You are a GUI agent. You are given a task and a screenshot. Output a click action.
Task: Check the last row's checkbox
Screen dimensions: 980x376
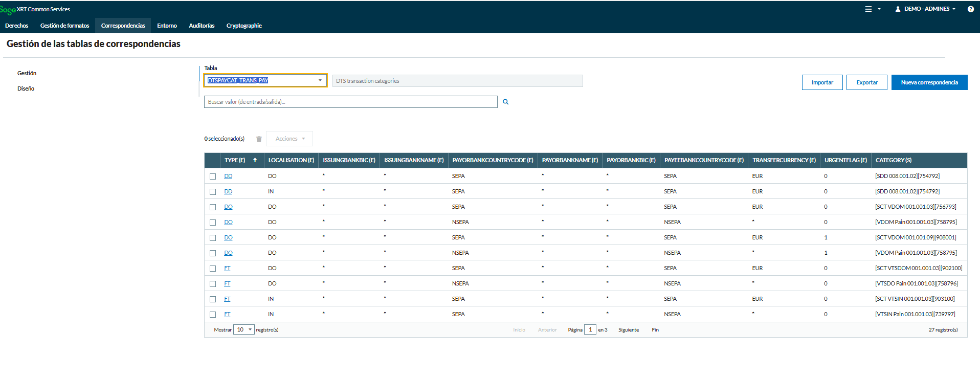(213, 315)
